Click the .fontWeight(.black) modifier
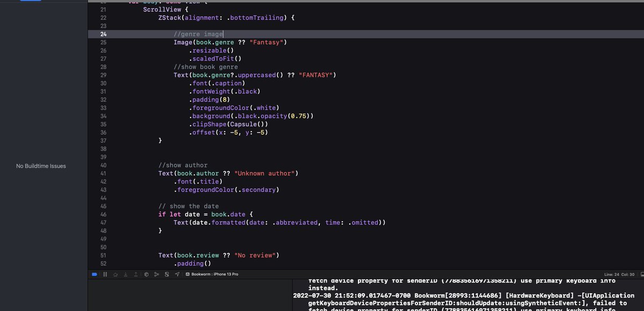This screenshot has width=644, height=311. (x=224, y=91)
